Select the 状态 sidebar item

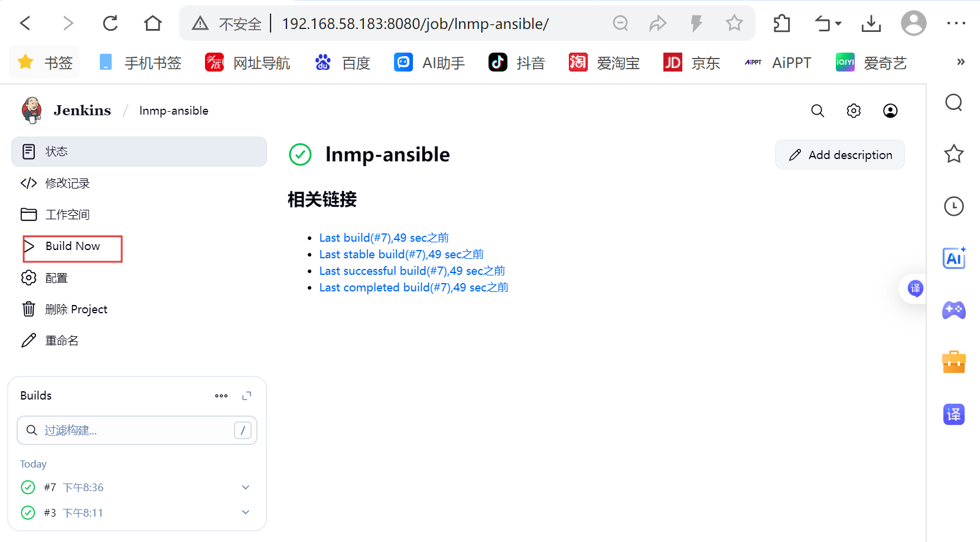tap(139, 152)
